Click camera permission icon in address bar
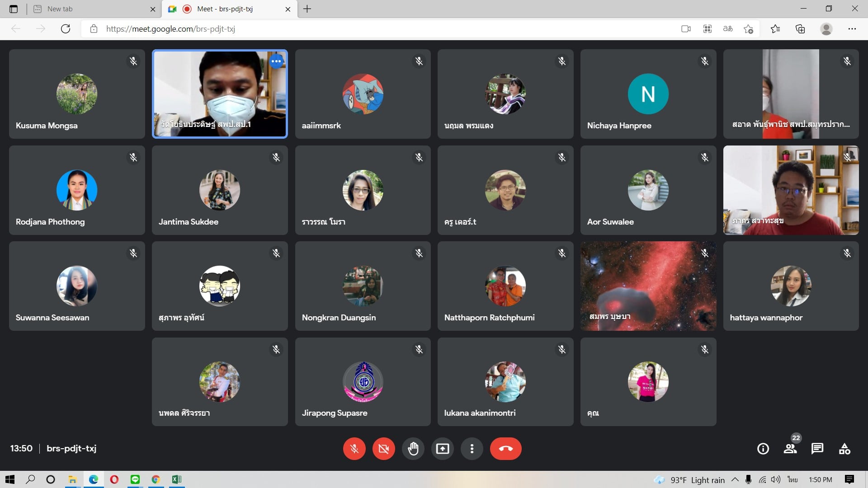 click(x=686, y=29)
